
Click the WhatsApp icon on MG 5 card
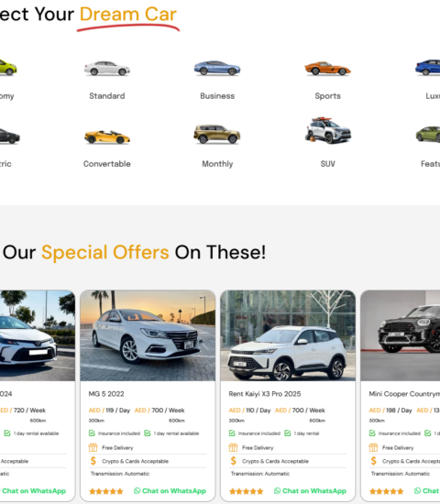tap(137, 491)
